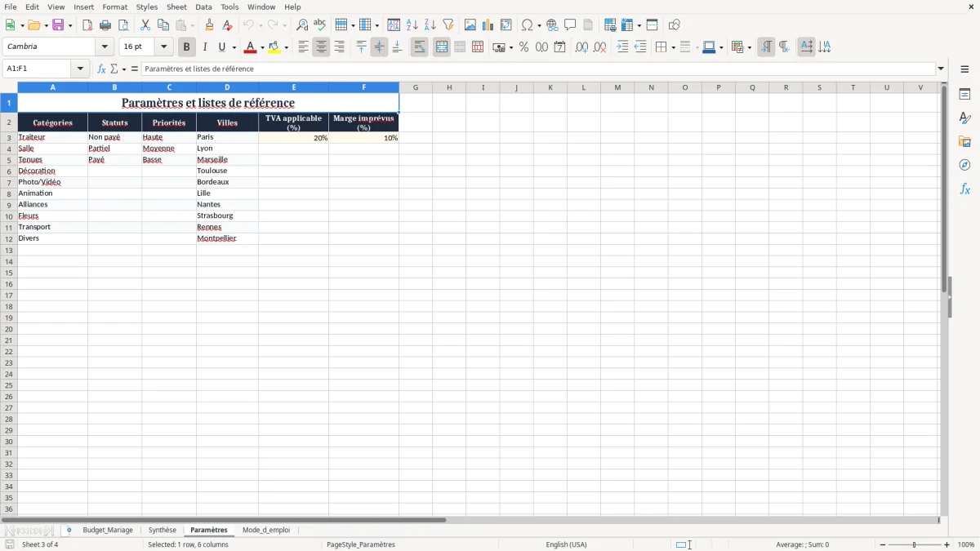This screenshot has width=980, height=551.
Task: Click Clear Direct Formatting icon
Action: pyautogui.click(x=227, y=25)
